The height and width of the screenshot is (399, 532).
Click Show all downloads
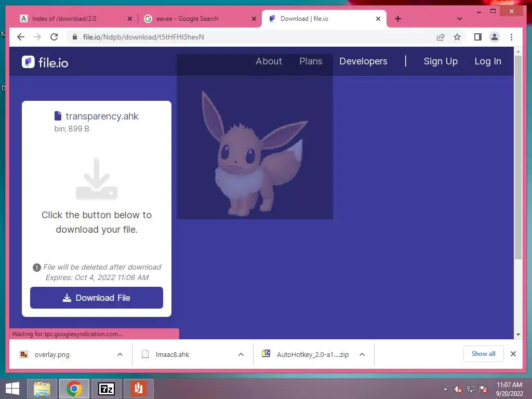pyautogui.click(x=484, y=353)
